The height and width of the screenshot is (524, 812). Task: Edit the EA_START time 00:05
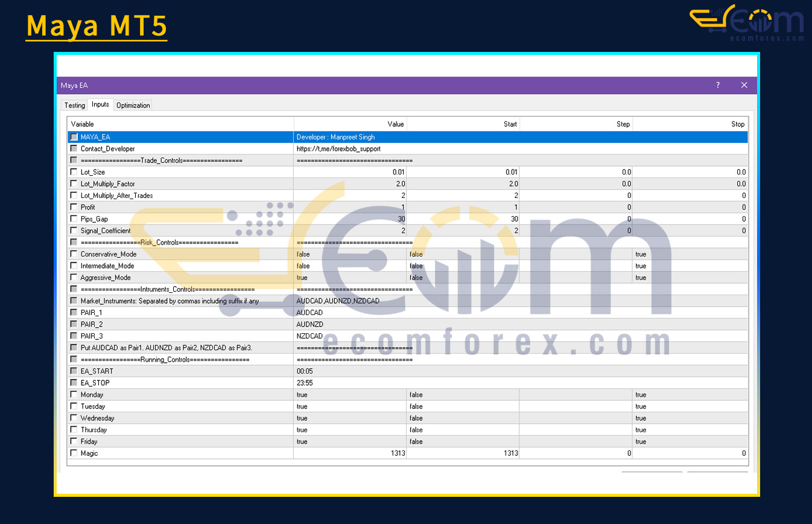pos(305,371)
